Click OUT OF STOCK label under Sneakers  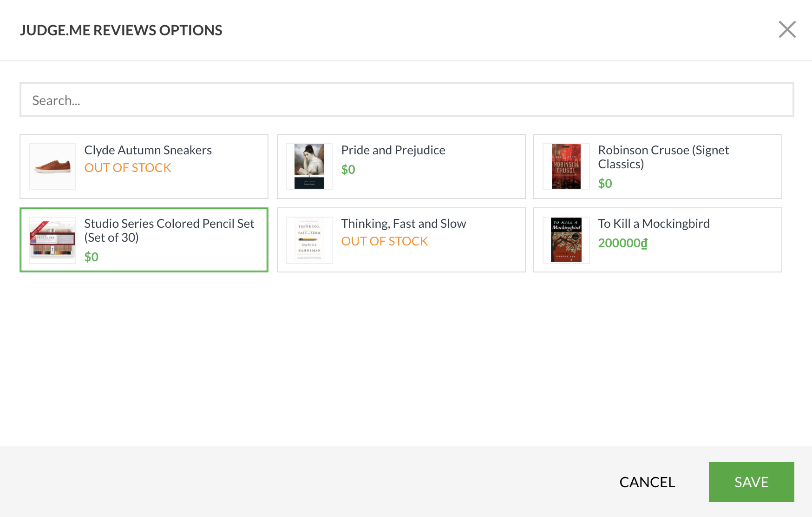[x=128, y=168]
